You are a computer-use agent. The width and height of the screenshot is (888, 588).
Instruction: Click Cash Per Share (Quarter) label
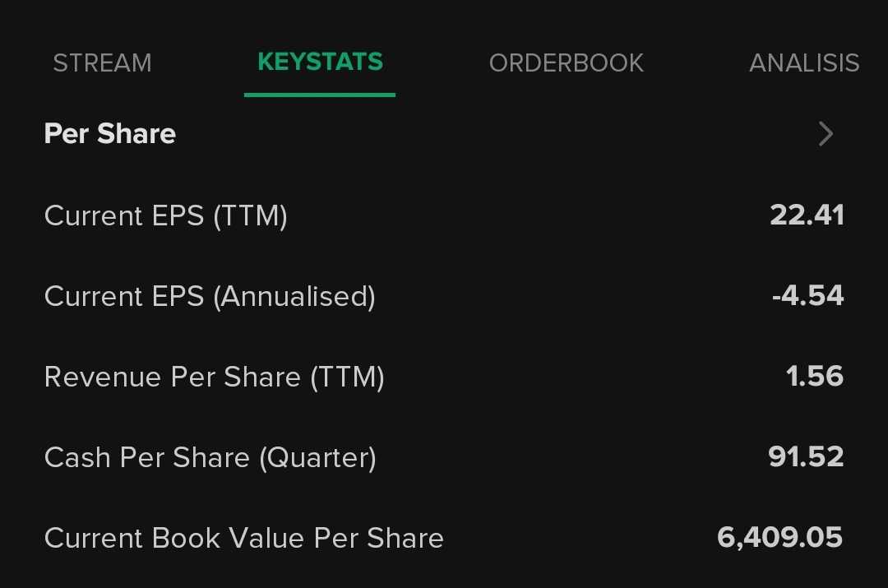210,457
